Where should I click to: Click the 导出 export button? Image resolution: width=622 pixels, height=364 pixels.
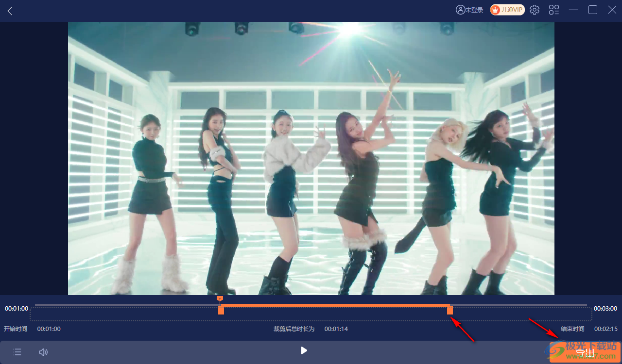click(585, 352)
